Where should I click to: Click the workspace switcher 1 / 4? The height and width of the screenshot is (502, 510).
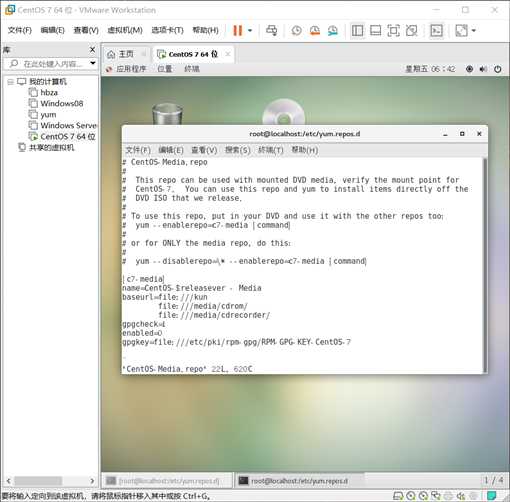click(x=494, y=480)
